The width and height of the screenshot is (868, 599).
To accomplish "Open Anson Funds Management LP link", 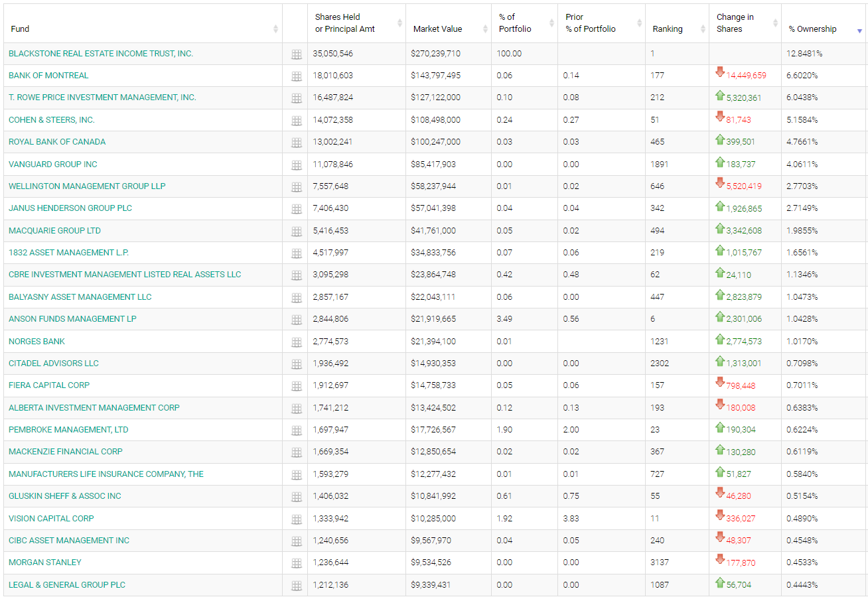I will click(x=72, y=319).
